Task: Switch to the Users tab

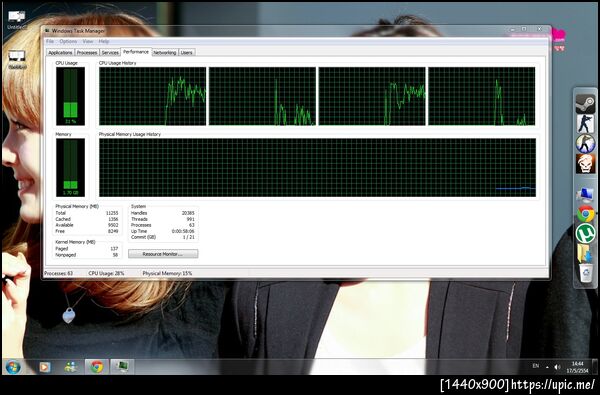Action: pos(186,52)
